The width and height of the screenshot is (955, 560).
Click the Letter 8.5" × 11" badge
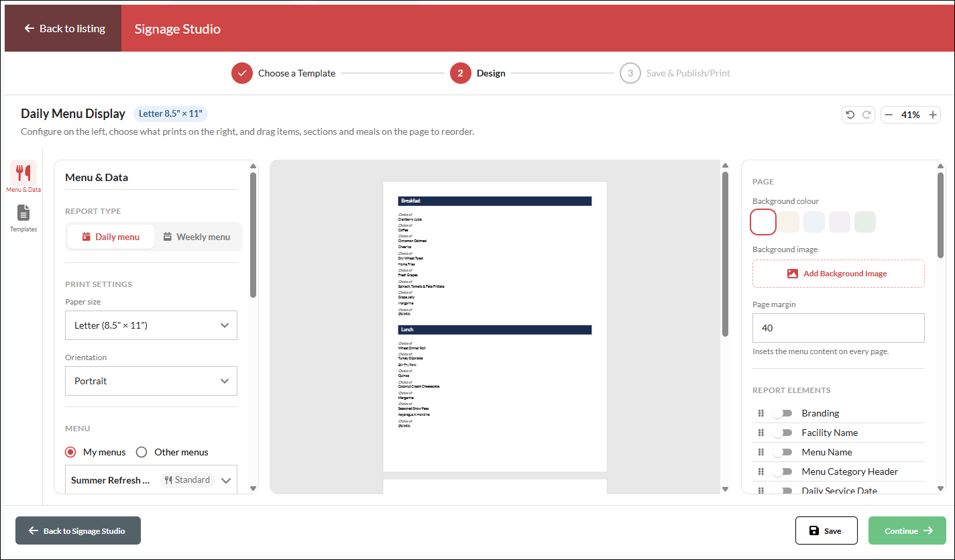coord(170,113)
